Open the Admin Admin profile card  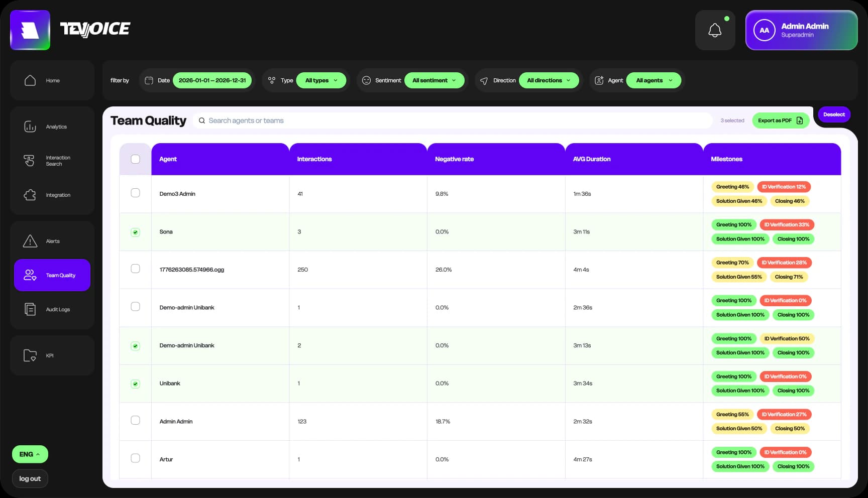pyautogui.click(x=801, y=30)
